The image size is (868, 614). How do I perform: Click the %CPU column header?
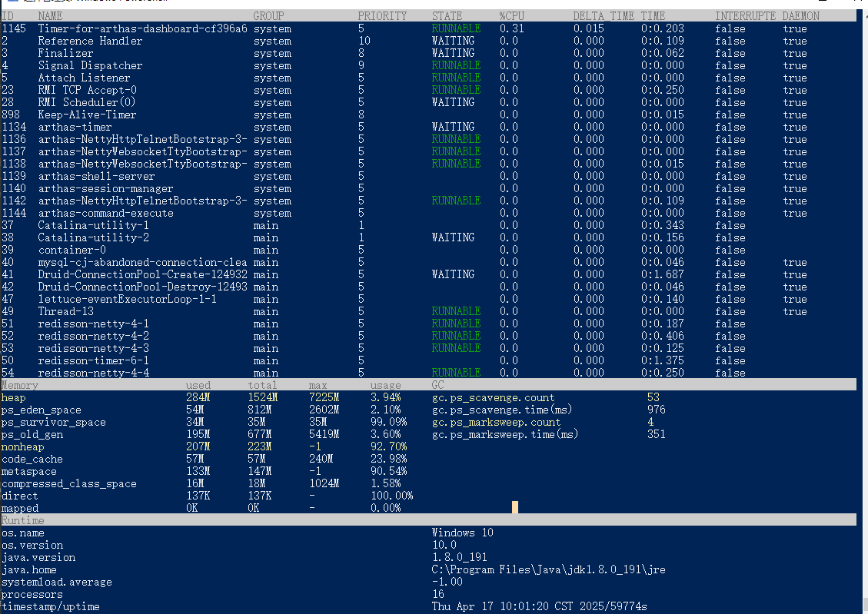[511, 16]
